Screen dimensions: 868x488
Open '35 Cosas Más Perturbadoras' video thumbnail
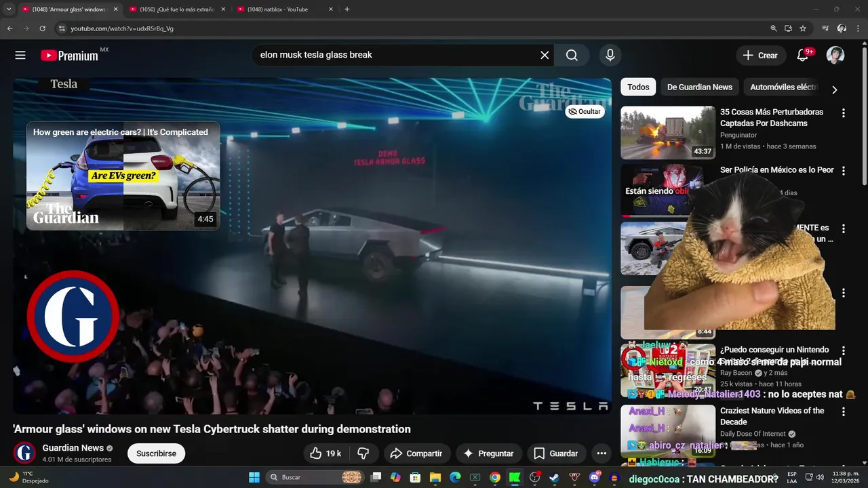pyautogui.click(x=668, y=133)
